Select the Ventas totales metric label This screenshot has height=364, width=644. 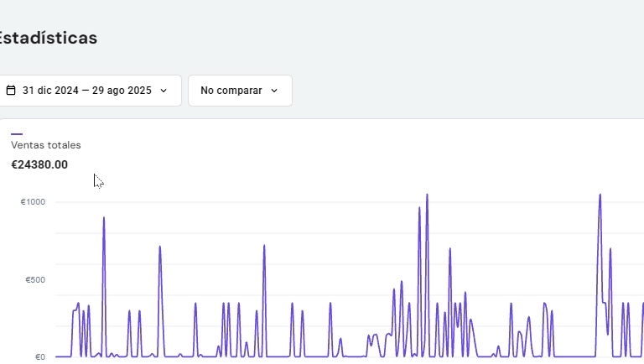click(x=46, y=145)
